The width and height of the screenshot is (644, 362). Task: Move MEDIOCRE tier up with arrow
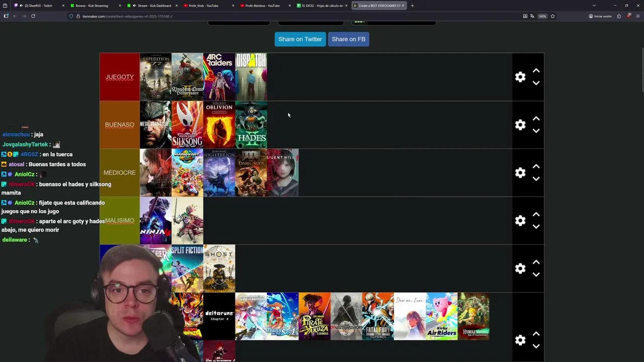[536, 166]
